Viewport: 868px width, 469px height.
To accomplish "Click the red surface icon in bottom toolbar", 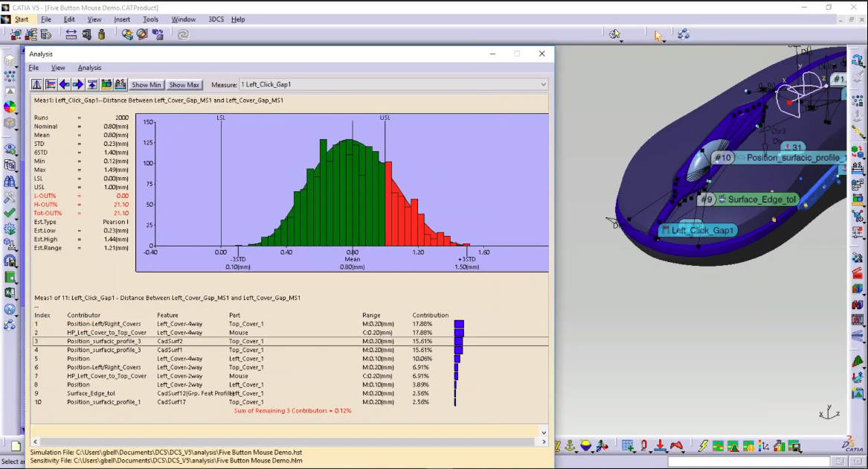I will point(676,446).
